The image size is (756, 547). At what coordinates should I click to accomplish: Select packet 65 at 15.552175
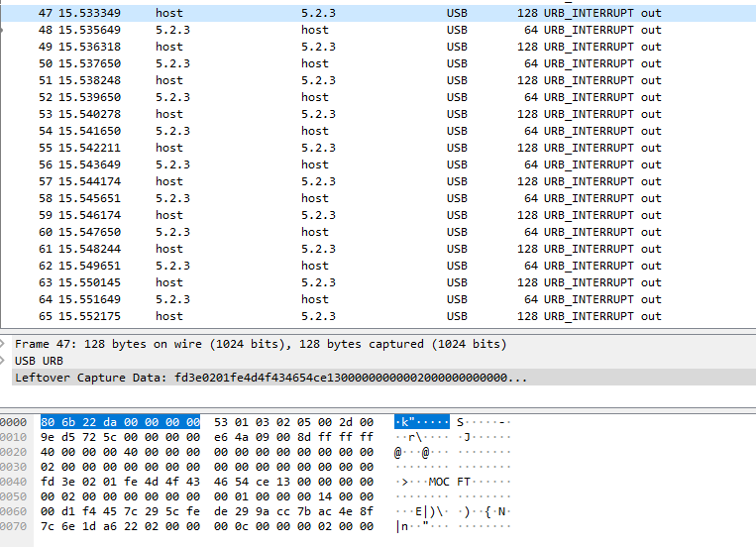point(378,317)
